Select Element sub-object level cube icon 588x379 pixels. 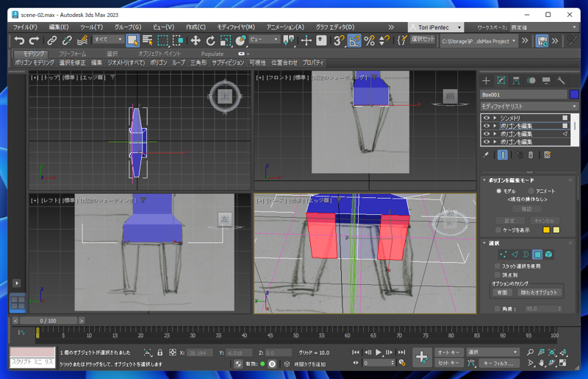(x=548, y=255)
